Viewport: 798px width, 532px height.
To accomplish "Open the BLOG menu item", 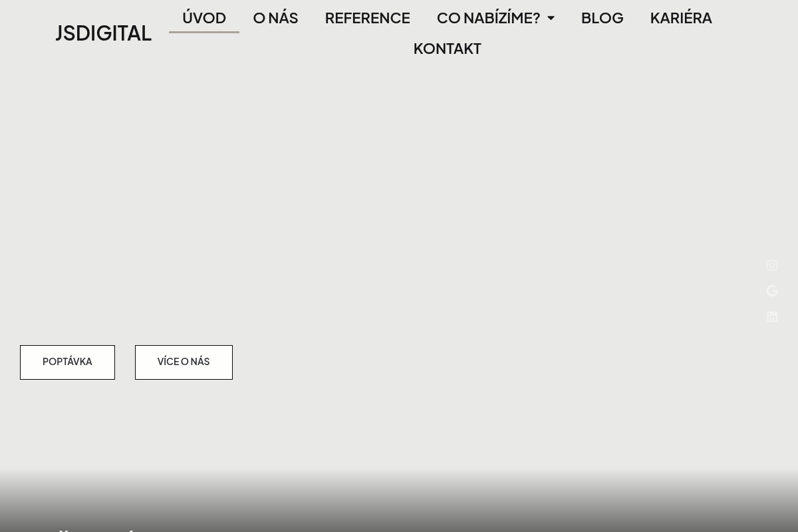I will coord(602,17).
